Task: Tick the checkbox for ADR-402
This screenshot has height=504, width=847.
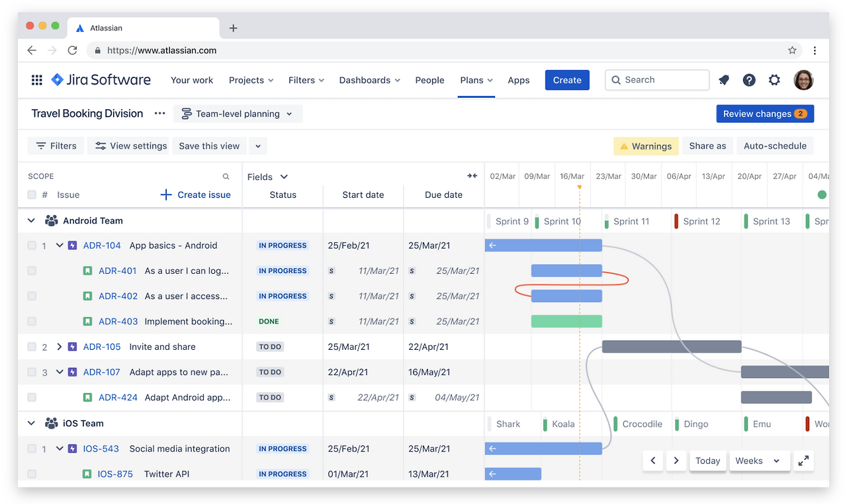Action: 32,296
